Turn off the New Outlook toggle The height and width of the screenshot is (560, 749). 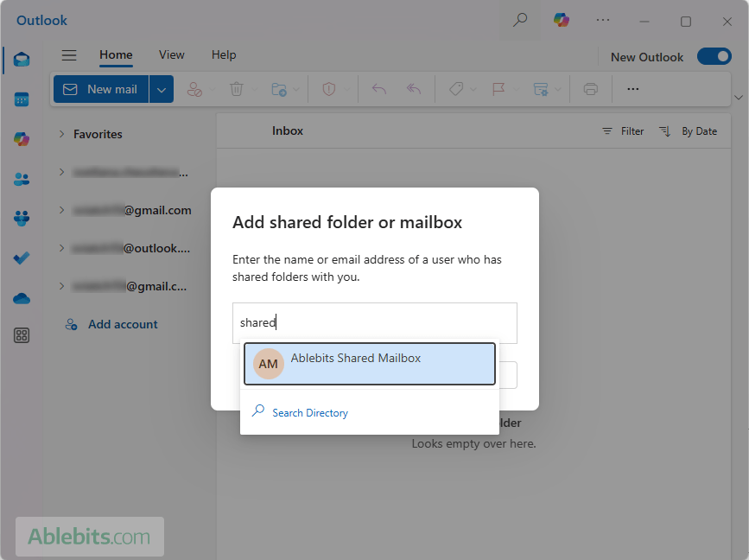714,56
